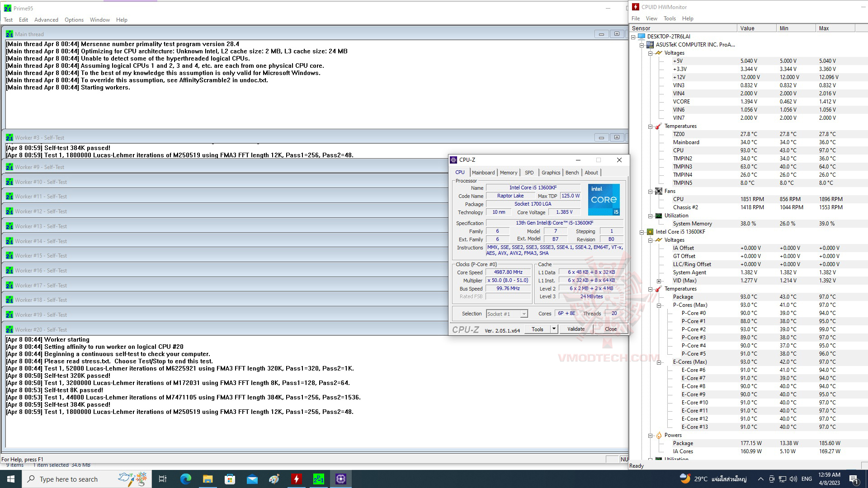Open the notification center icon
868x488 pixels.
click(854, 479)
